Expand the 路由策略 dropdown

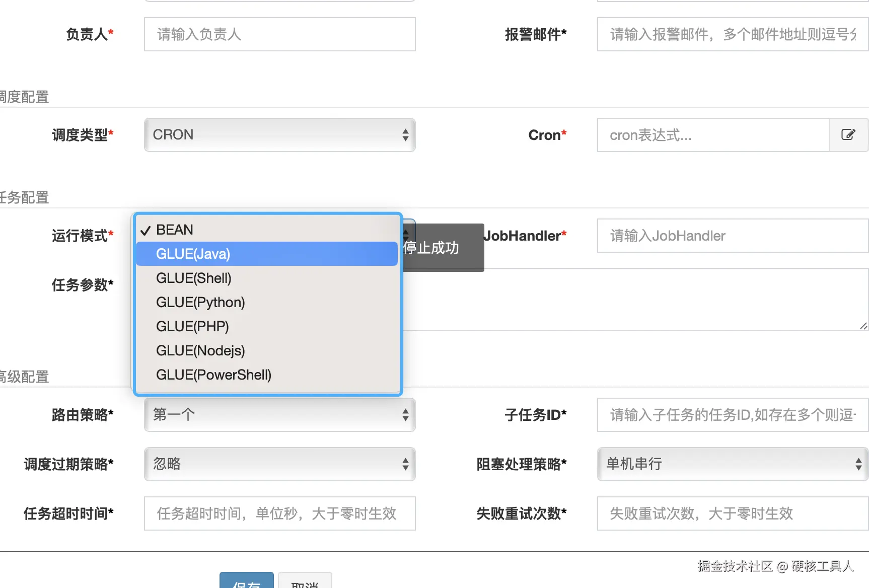(x=279, y=415)
